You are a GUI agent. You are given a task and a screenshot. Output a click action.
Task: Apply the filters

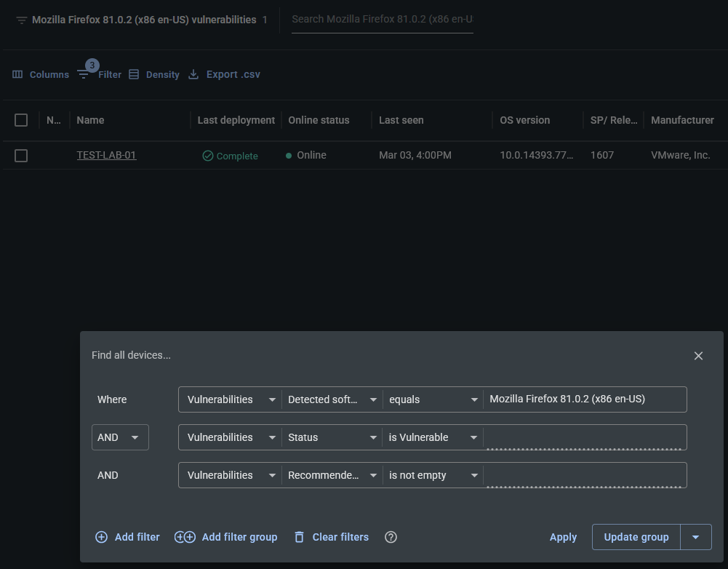[x=563, y=538]
